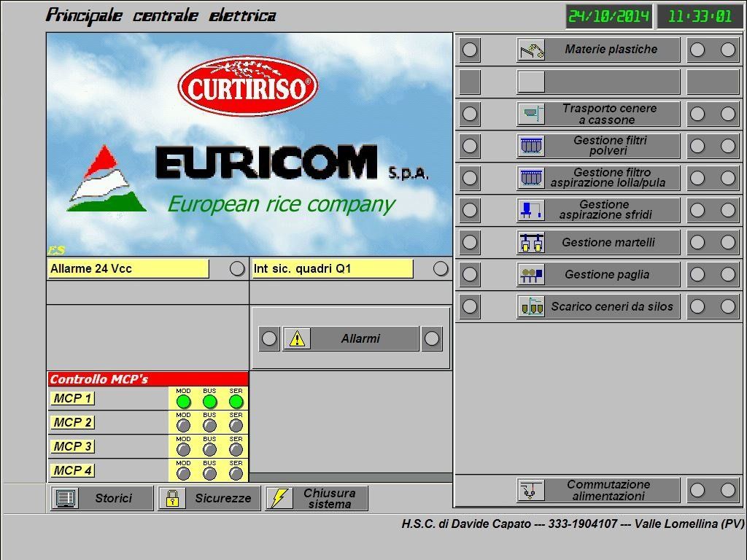This screenshot has width=747, height=560.
Task: Select the MCP 4 label
Action: click(72, 470)
